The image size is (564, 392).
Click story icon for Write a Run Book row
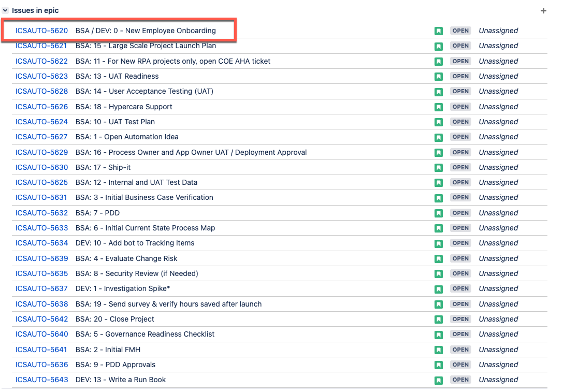(x=439, y=380)
